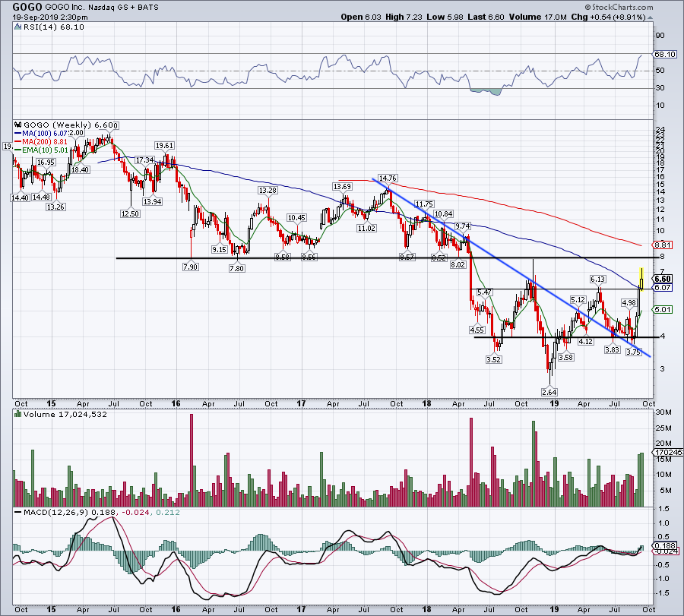The image size is (684, 616).
Task: Click the 'Open 6.03' header value
Action: [361, 17]
